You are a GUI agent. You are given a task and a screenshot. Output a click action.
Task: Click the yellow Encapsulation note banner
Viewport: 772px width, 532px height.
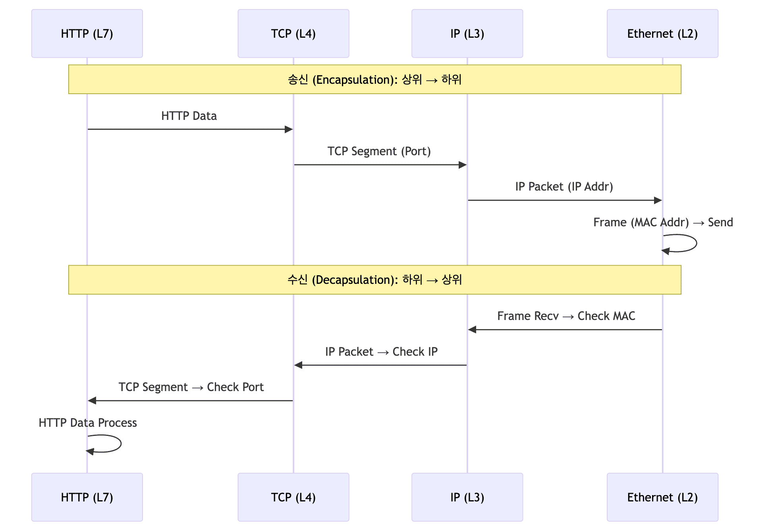[374, 79]
